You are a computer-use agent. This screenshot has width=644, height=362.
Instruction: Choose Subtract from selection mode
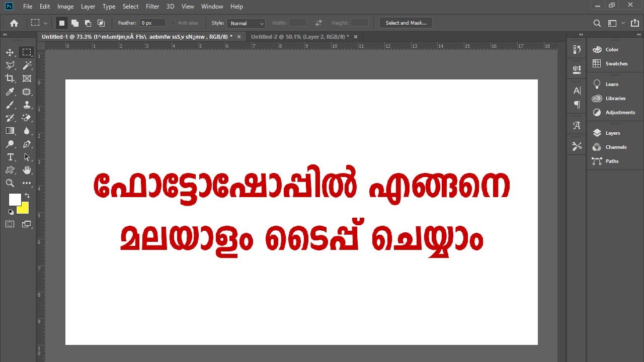[88, 23]
